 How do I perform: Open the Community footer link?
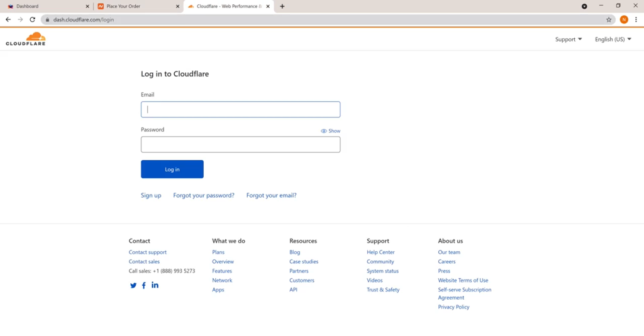(380, 262)
